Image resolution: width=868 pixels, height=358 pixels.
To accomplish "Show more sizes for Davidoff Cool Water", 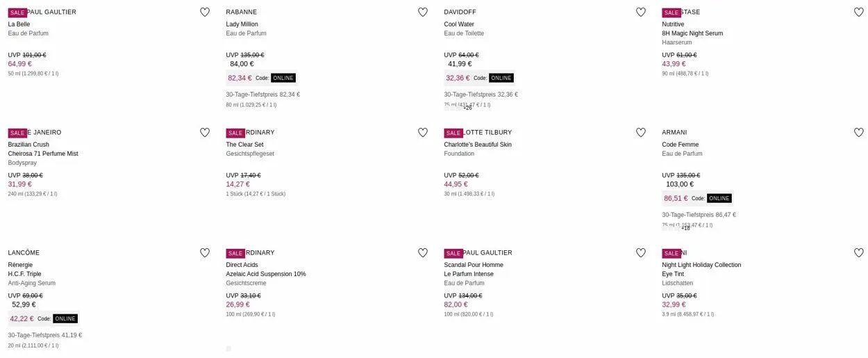I will [467, 108].
